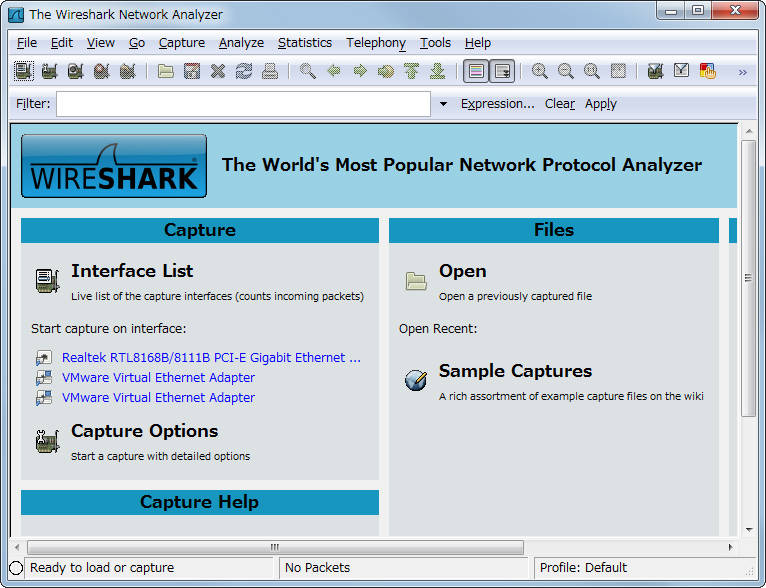Click the Files Open folder icon
766x588 pixels.
416,281
